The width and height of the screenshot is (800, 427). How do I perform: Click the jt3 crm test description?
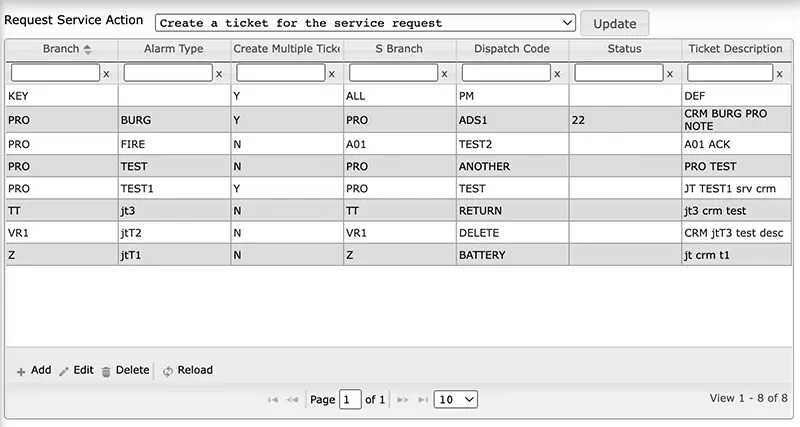737,211
